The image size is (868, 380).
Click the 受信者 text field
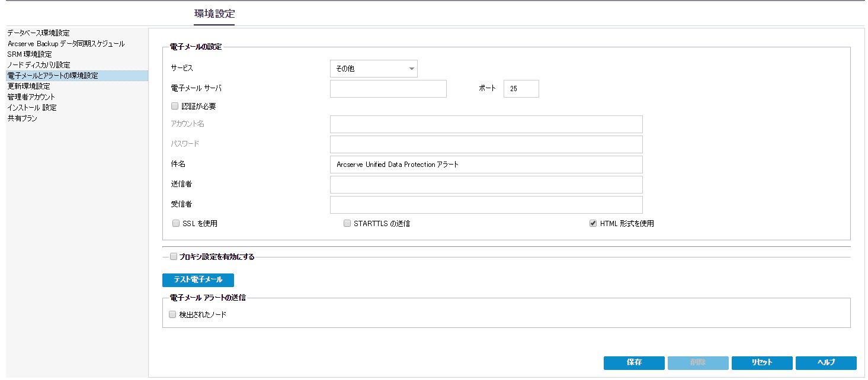pos(486,205)
